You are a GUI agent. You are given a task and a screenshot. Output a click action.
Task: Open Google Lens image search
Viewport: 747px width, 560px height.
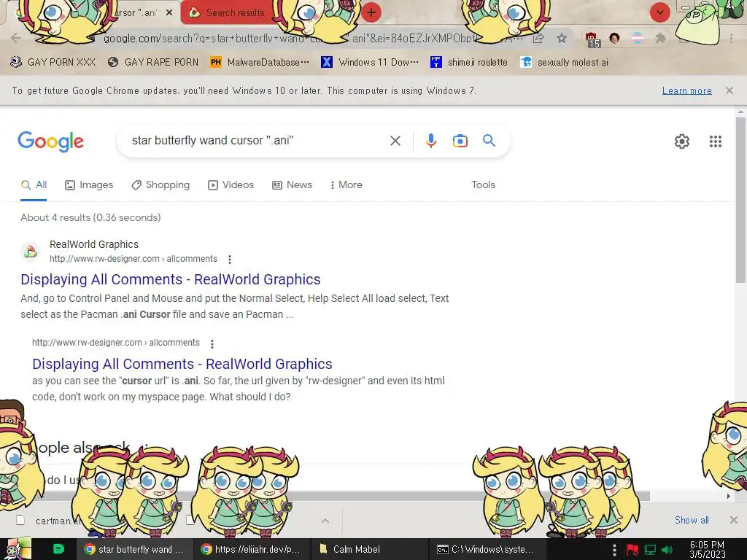pyautogui.click(x=460, y=141)
